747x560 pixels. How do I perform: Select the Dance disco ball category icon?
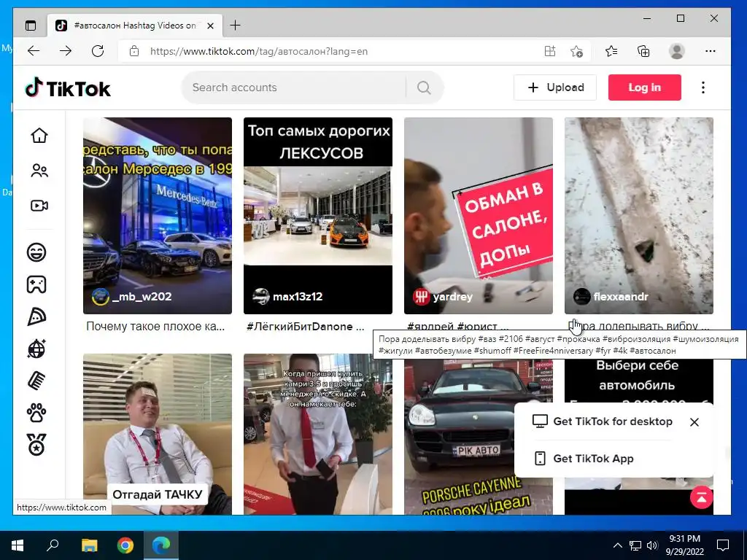tap(36, 349)
